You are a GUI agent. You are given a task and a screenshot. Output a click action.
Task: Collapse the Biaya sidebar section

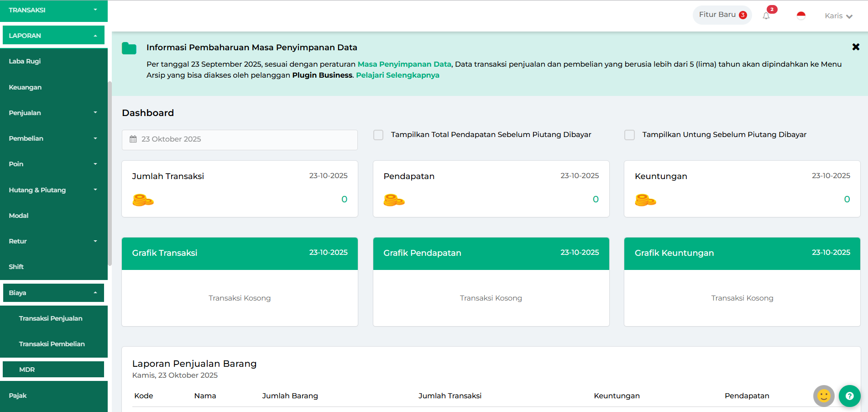point(53,293)
